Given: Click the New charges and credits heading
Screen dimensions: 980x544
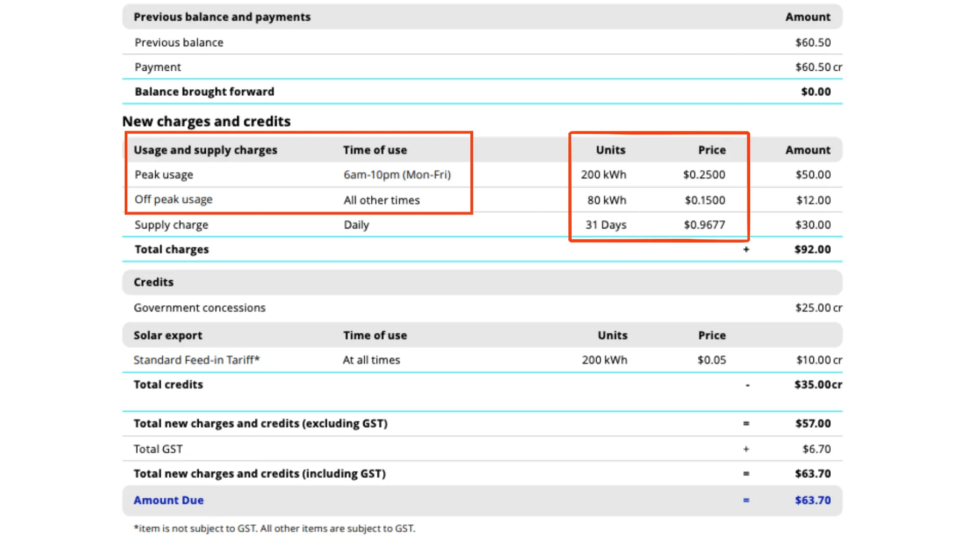Looking at the screenshot, I should [206, 121].
